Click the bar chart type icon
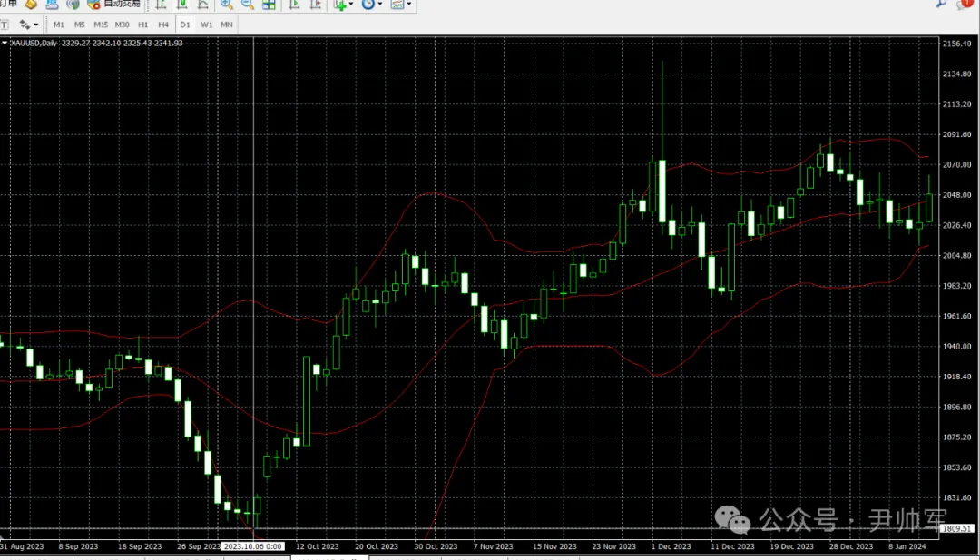The width and height of the screenshot is (980, 560). tap(162, 5)
